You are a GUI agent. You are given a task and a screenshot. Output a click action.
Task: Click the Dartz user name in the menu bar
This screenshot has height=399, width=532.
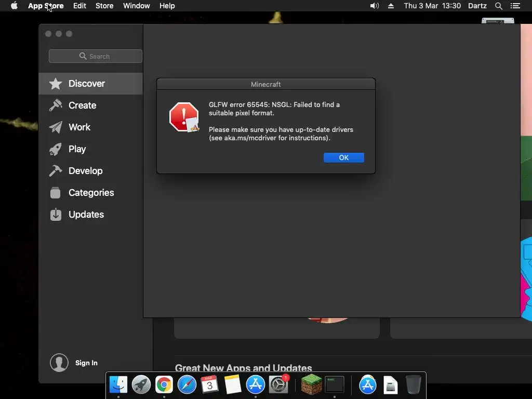(477, 6)
